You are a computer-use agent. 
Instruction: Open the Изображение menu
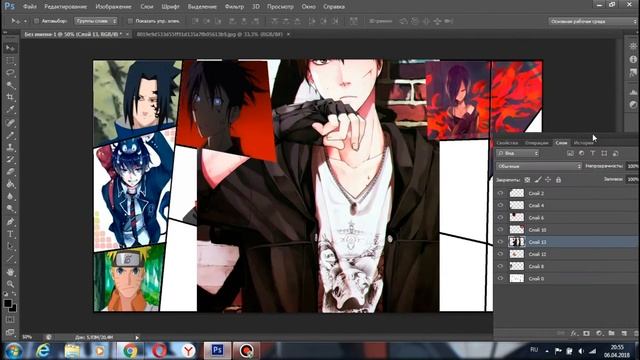(113, 7)
